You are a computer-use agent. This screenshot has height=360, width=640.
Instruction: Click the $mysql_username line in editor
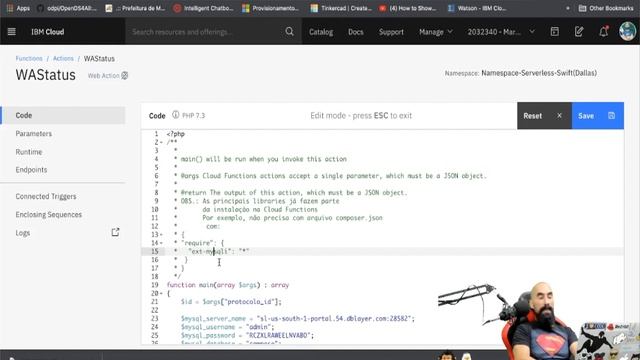(x=228, y=327)
